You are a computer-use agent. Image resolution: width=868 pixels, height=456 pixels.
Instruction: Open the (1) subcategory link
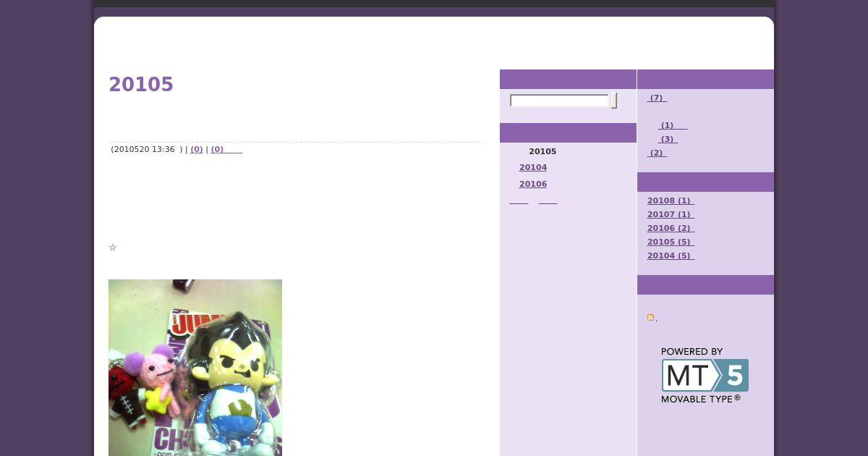[673, 125]
